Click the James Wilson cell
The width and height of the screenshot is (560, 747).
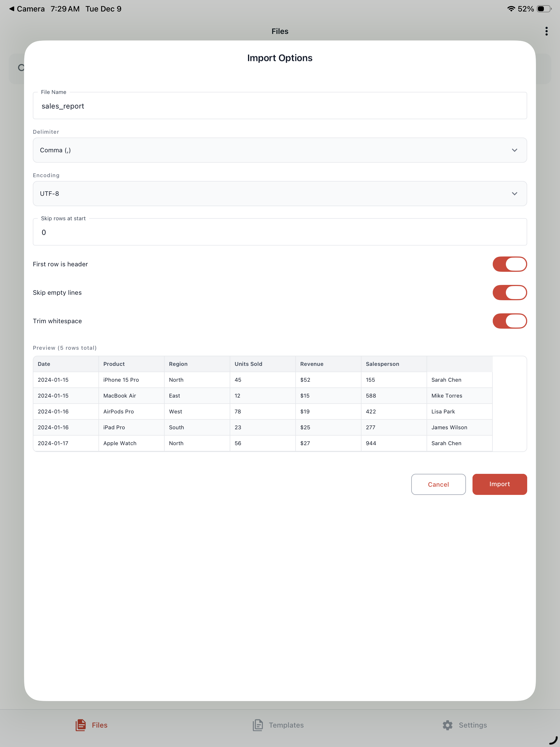click(x=459, y=427)
